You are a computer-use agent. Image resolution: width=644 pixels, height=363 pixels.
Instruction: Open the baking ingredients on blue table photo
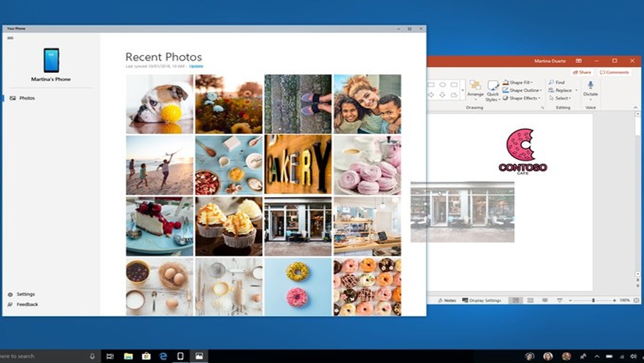coord(229,165)
